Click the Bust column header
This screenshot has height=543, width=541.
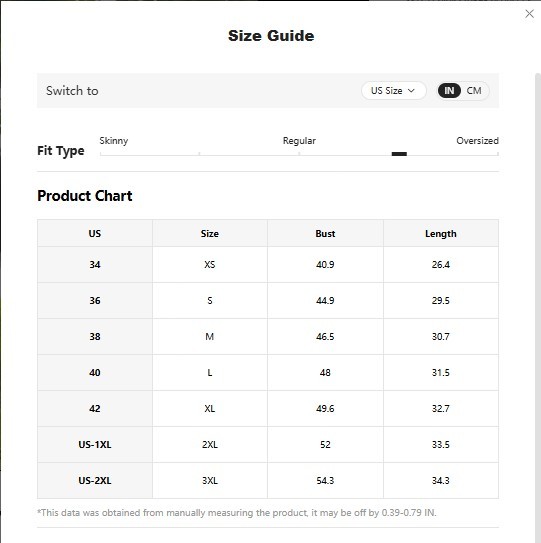pos(325,233)
